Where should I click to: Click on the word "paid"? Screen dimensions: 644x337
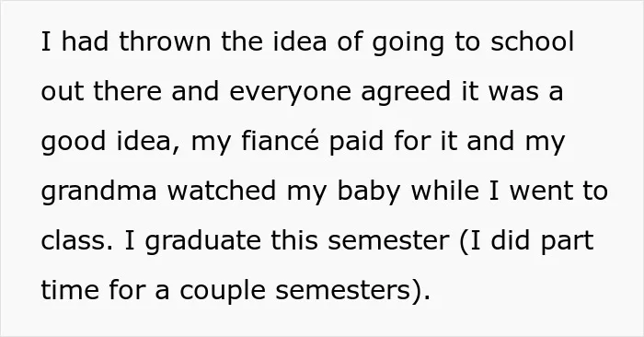[x=356, y=142]
